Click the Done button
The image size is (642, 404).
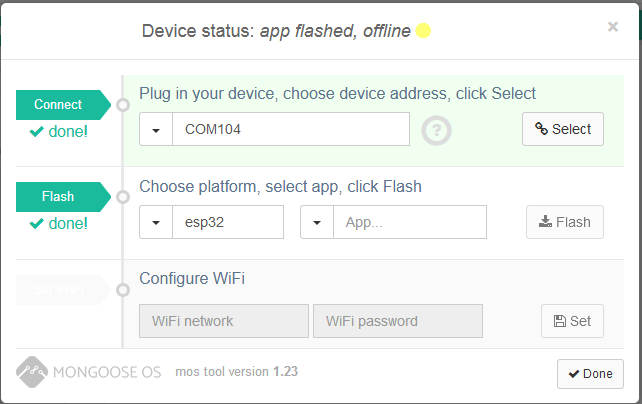(590, 373)
